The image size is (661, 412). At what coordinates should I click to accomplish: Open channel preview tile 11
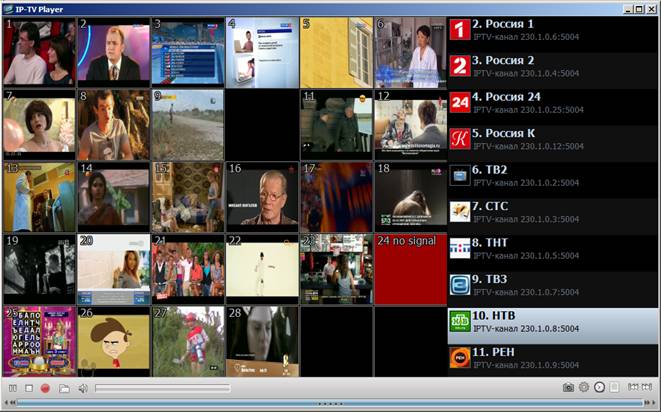click(336, 125)
